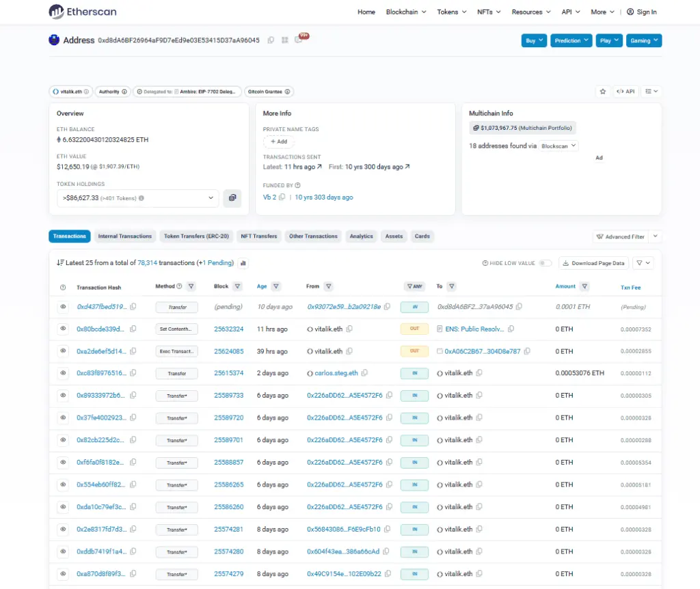Expand the NFTs menu
Screen dimensions: 700x589
[489, 12]
